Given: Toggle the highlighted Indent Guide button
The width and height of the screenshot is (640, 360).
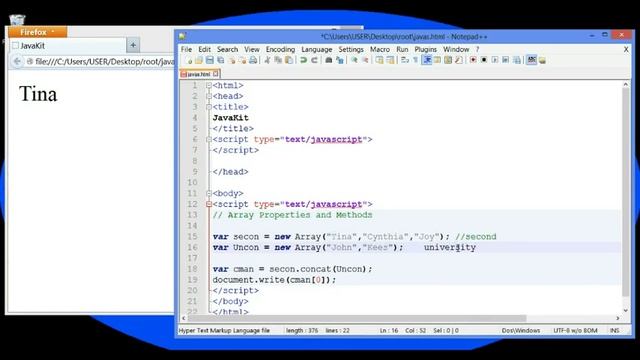Looking at the screenshot, I should pyautogui.click(x=427, y=60).
